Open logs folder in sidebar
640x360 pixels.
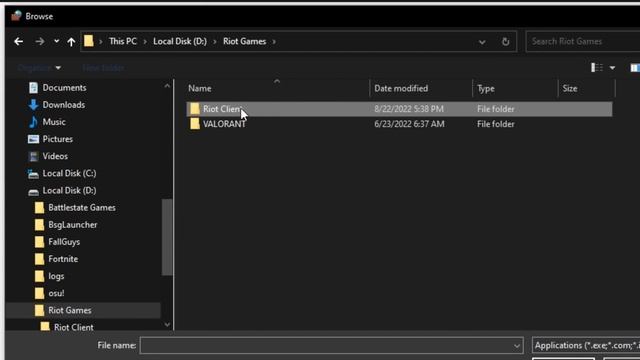point(56,276)
